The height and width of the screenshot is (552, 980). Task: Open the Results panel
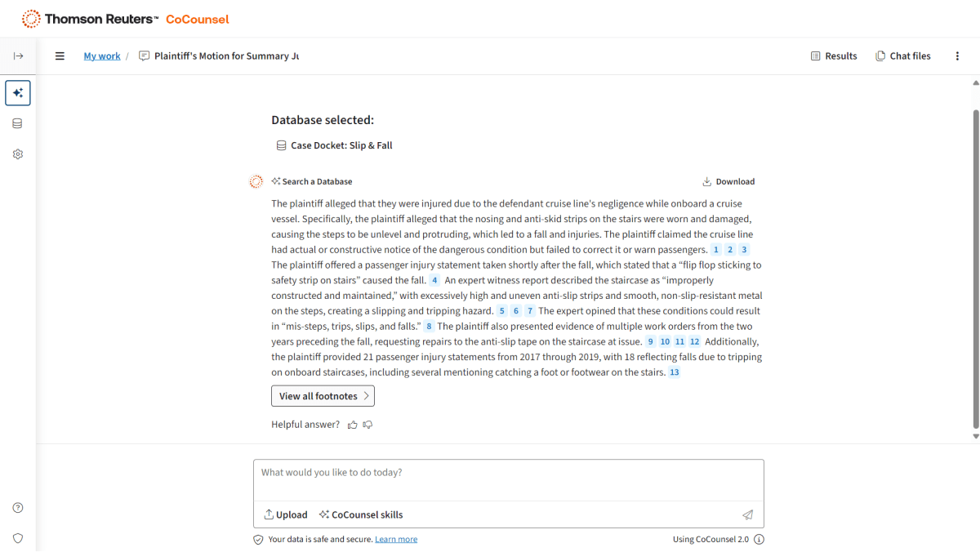[x=834, y=56]
